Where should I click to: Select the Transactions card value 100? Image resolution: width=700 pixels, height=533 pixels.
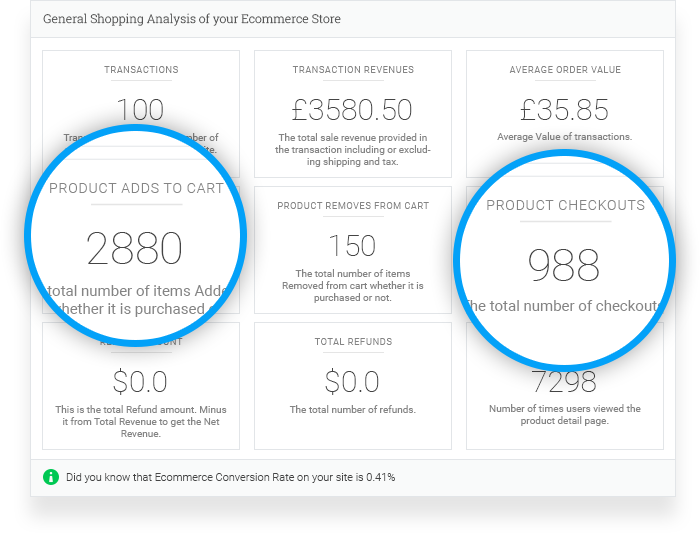point(140,110)
